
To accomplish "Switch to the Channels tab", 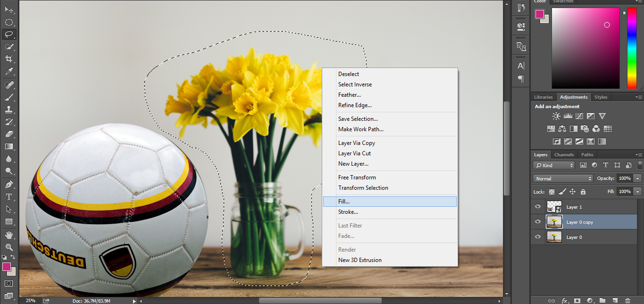I will 564,154.
